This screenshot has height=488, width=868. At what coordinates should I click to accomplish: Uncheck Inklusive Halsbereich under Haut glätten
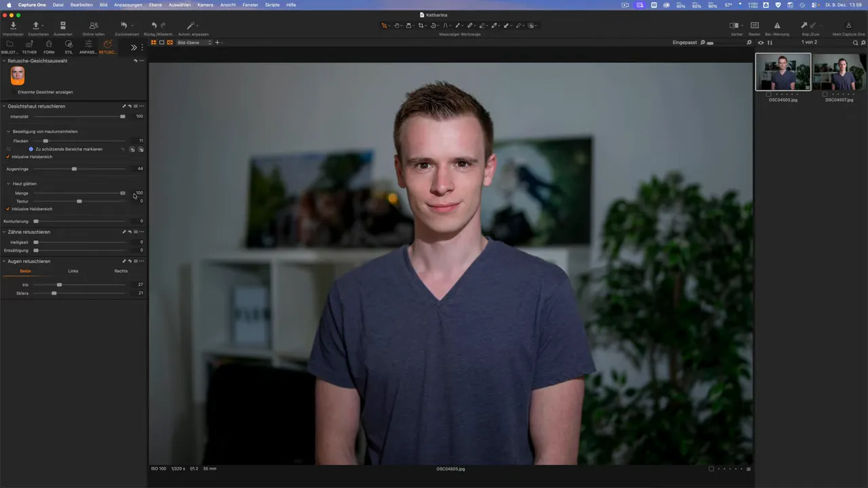click(6, 209)
